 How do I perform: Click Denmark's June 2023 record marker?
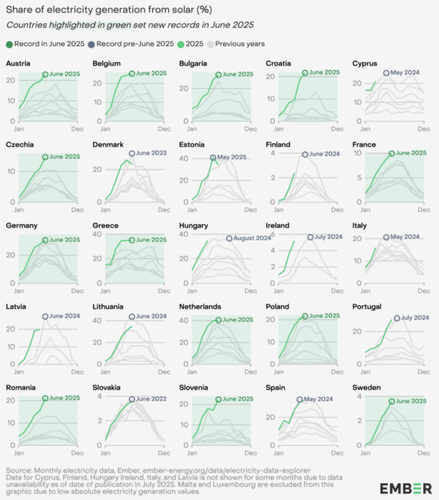coord(132,153)
